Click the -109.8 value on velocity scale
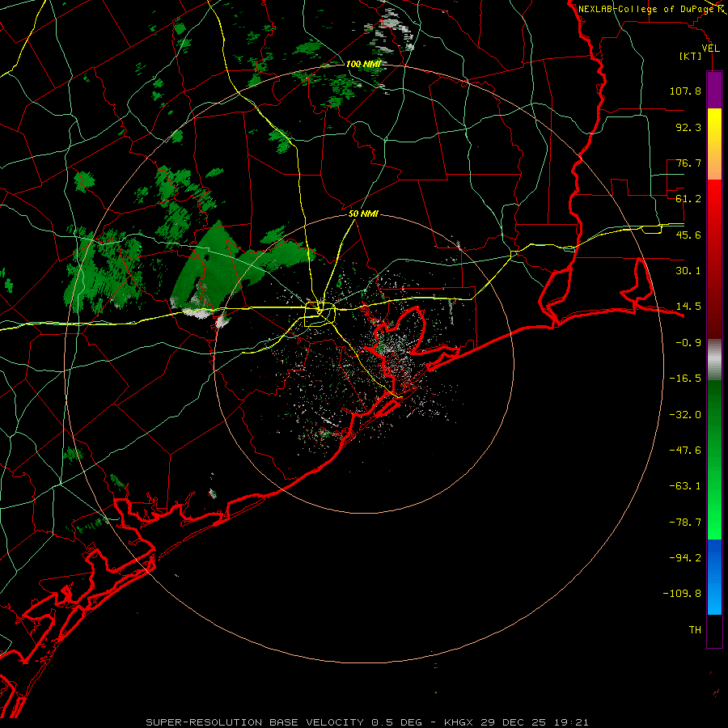 pos(682,594)
